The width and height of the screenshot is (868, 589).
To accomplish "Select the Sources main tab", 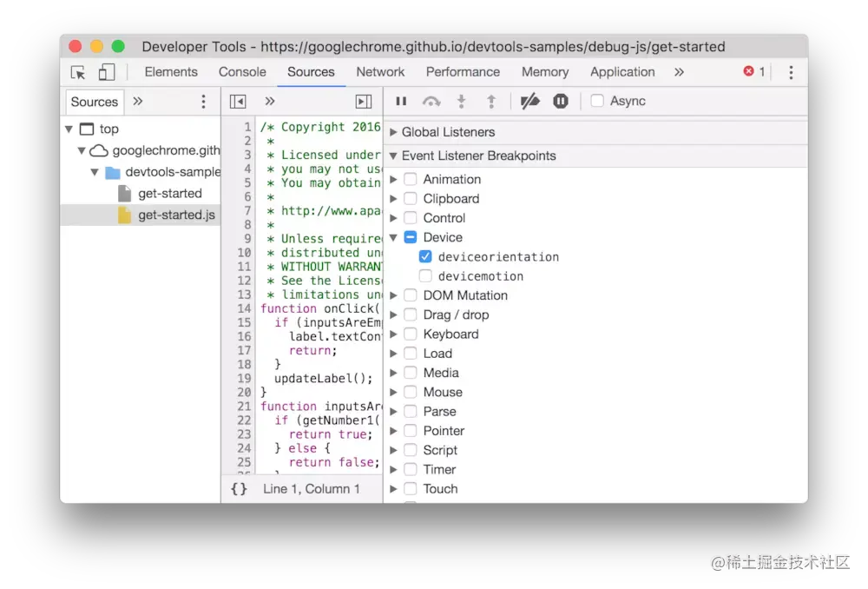I will tap(311, 72).
